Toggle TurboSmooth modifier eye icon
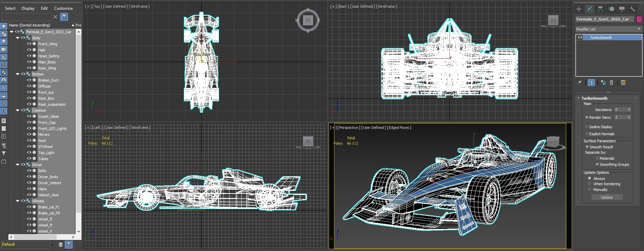This screenshot has width=644, height=251. (580, 38)
